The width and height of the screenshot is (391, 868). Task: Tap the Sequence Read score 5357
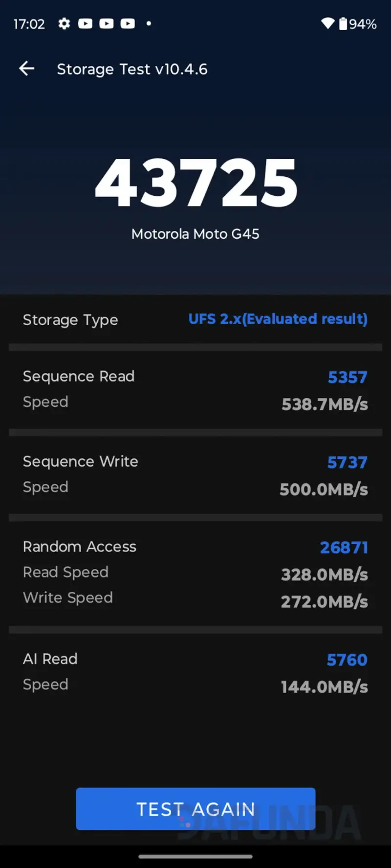[x=347, y=377]
